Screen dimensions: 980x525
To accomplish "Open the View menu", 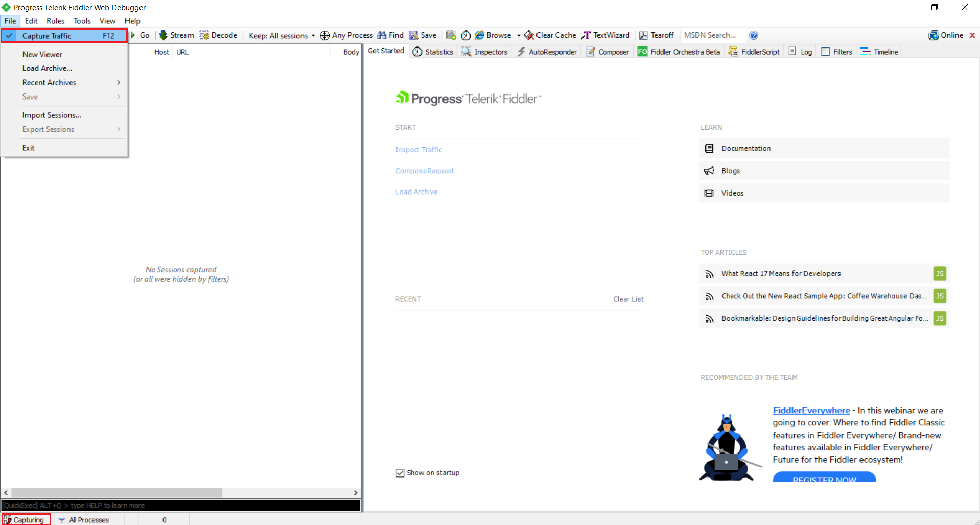I will point(107,21).
